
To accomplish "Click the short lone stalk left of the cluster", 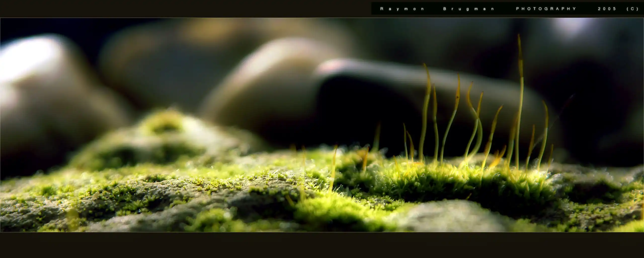I will (x=334, y=166).
